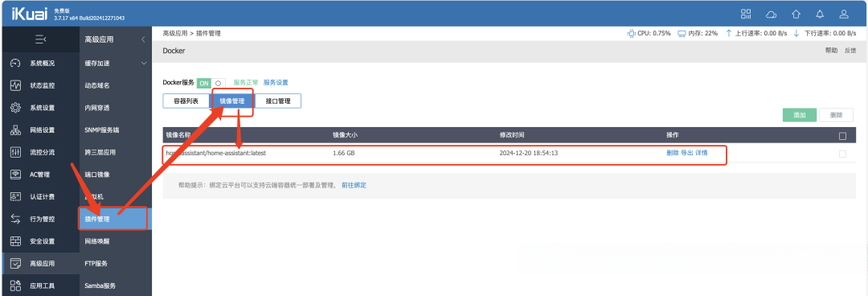Click the 镜像名称 column header

coord(178,135)
